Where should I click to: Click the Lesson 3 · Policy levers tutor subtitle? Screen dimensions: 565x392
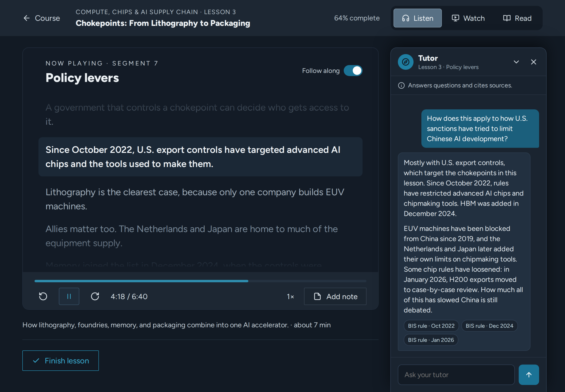tap(448, 67)
